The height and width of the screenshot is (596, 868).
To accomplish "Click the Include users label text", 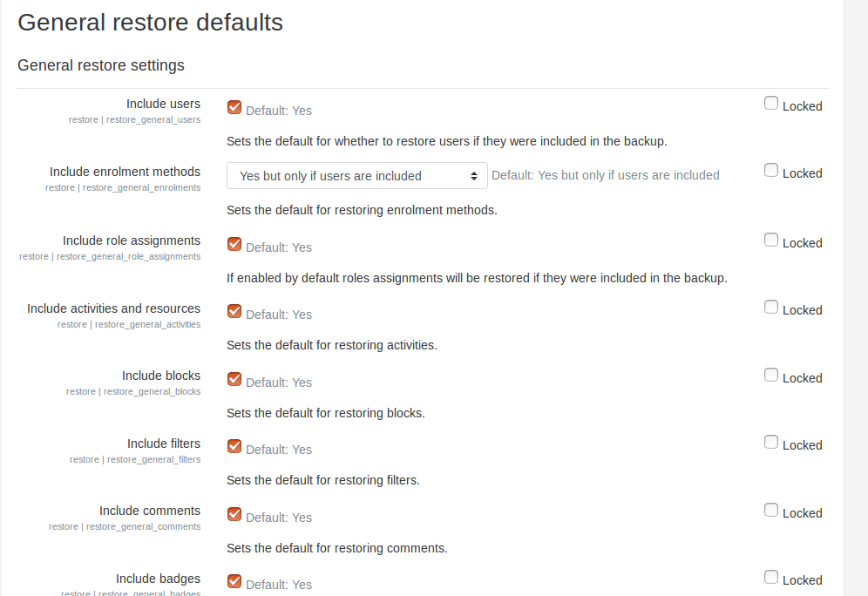I will 163,104.
